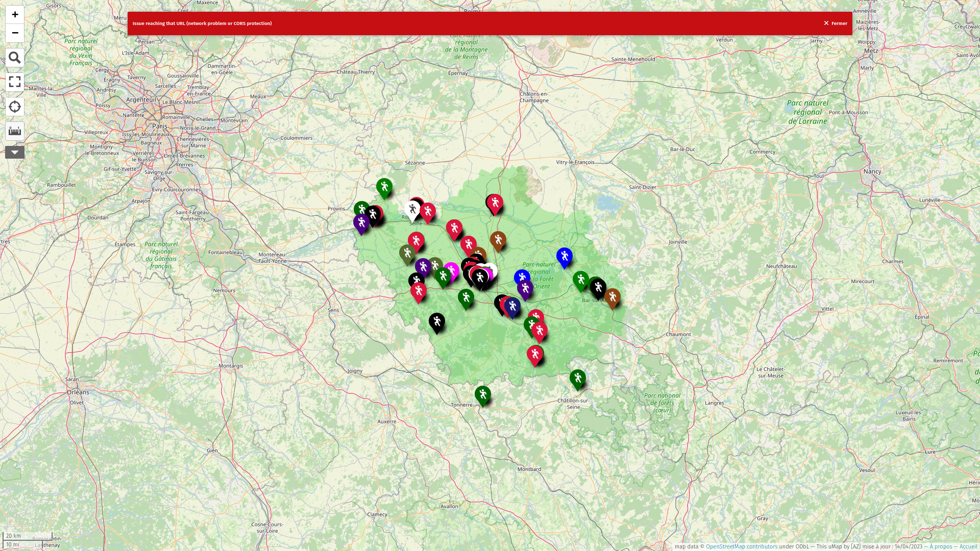Click the bright blue marker near Joinville
This screenshot has width=980, height=551.
(564, 256)
